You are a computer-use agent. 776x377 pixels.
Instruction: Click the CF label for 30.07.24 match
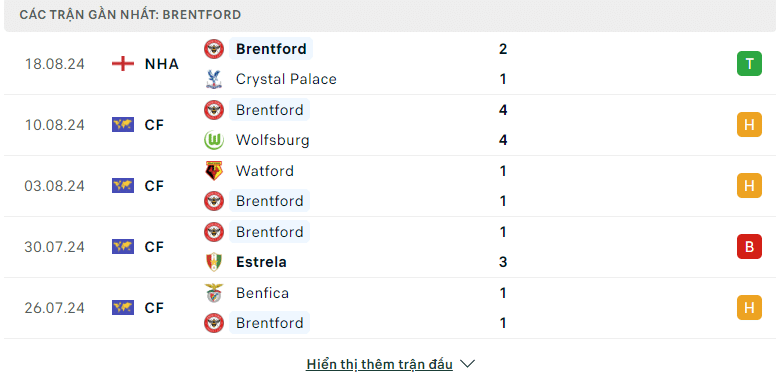point(154,246)
